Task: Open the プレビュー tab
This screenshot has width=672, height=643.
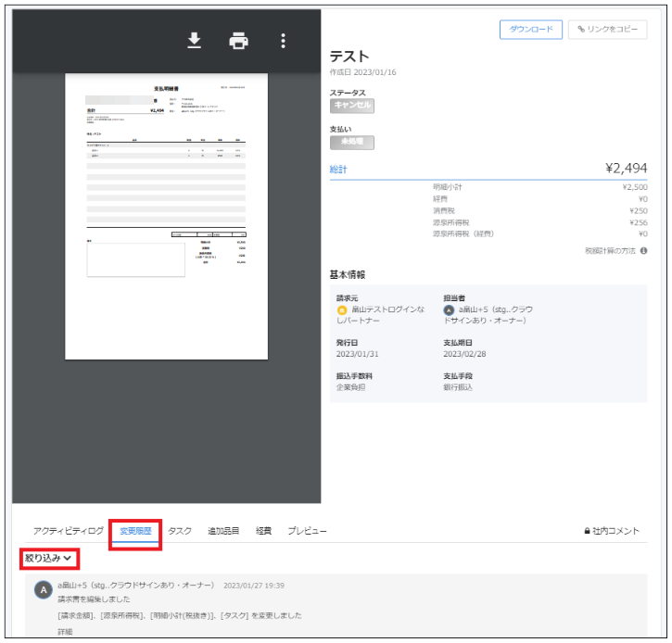Action: 307,531
